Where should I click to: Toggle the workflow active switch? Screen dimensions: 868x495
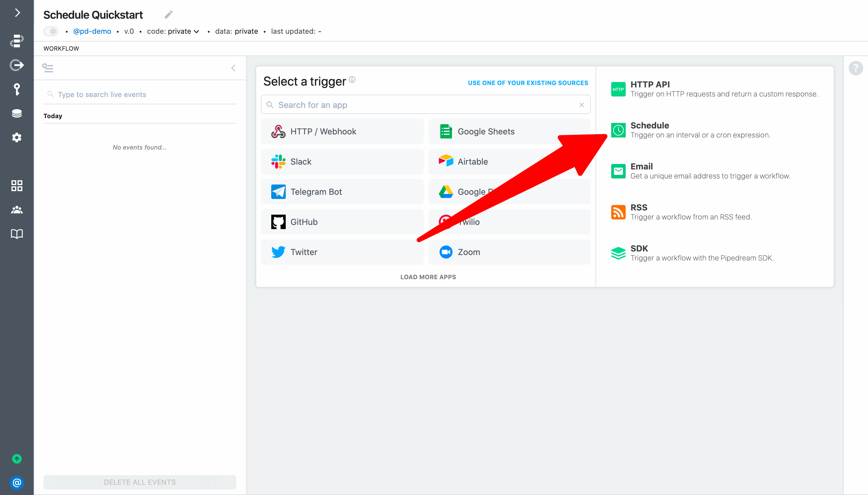click(51, 31)
